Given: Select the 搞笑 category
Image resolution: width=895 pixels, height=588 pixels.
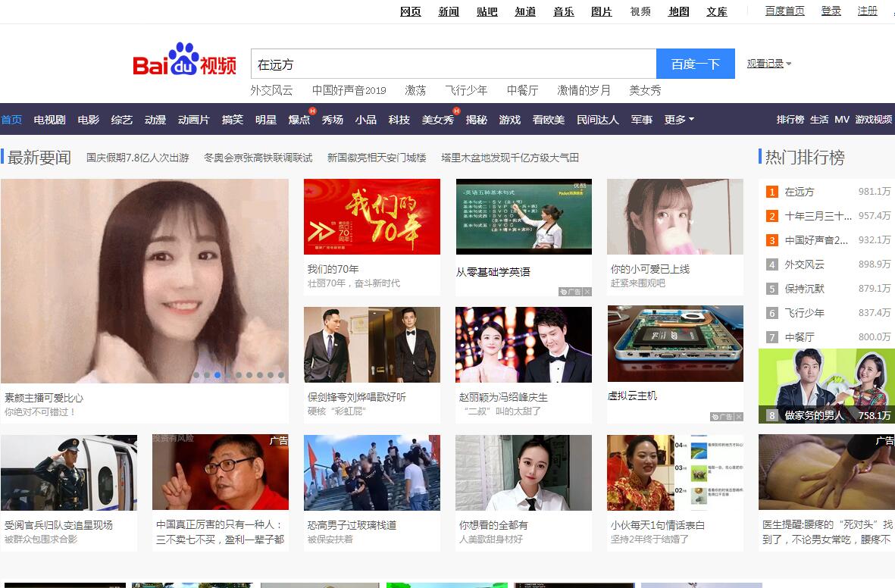Looking at the screenshot, I should 233,119.
